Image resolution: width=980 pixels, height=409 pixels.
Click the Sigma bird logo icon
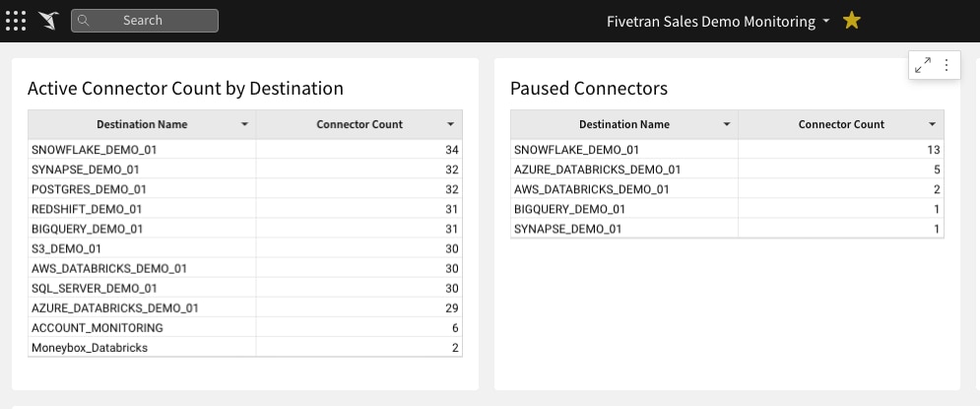(x=48, y=21)
